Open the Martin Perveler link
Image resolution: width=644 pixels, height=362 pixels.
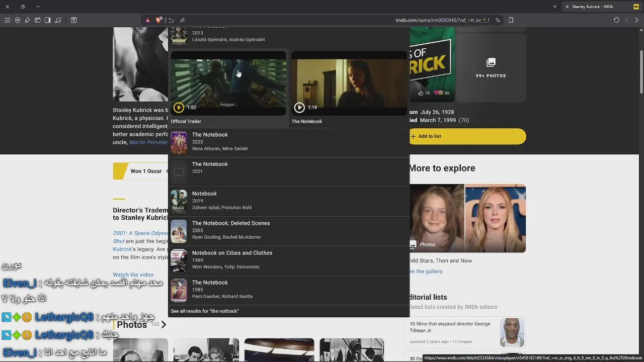[x=148, y=142]
